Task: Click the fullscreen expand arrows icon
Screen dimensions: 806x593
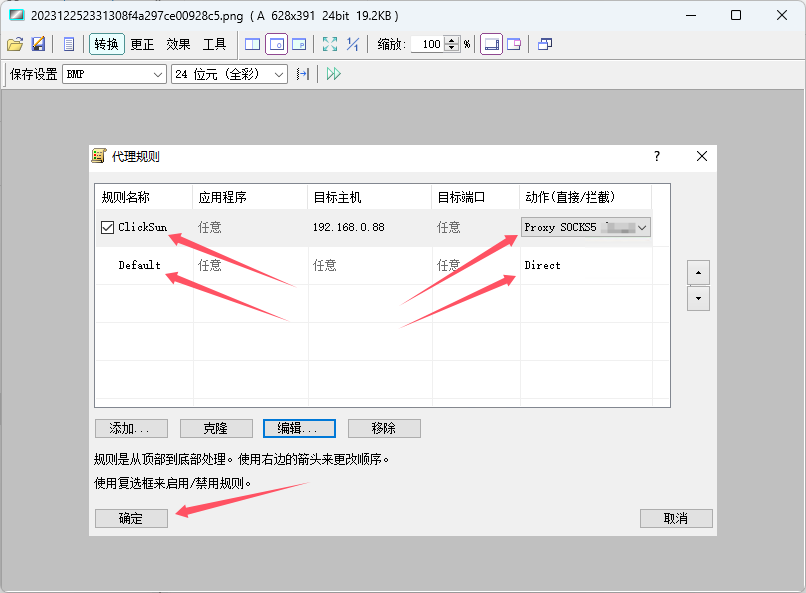Action: [x=330, y=44]
